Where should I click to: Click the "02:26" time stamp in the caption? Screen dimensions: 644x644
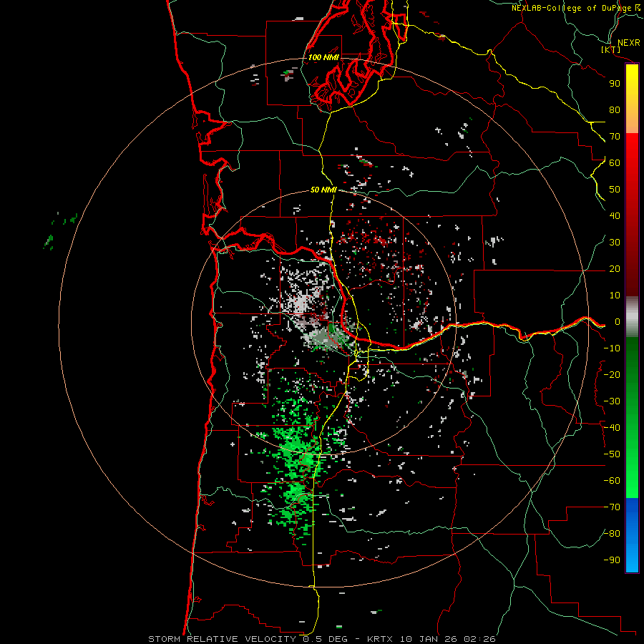(x=480, y=639)
